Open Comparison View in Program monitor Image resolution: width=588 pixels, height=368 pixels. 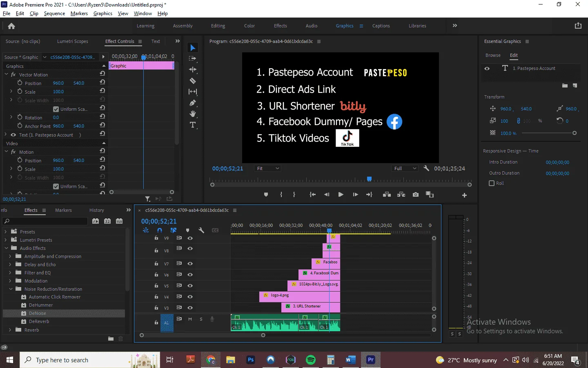click(430, 195)
